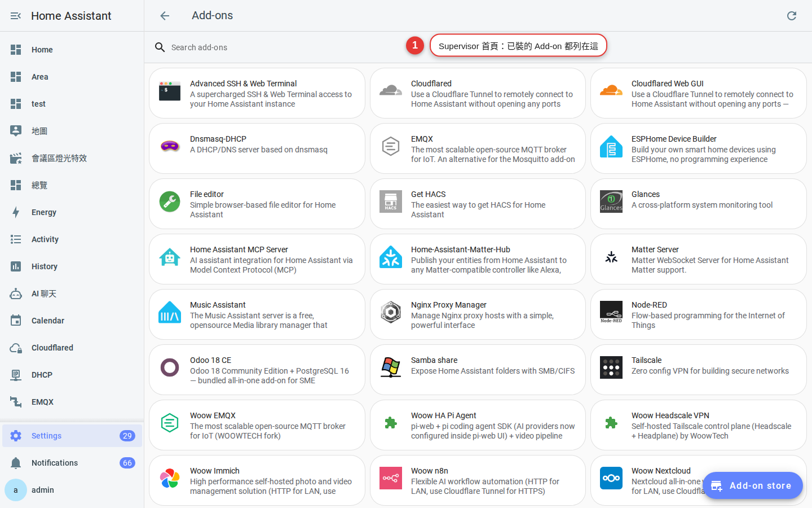
Task: Click the EMQX icon in the sidebar
Action: [x=16, y=402]
